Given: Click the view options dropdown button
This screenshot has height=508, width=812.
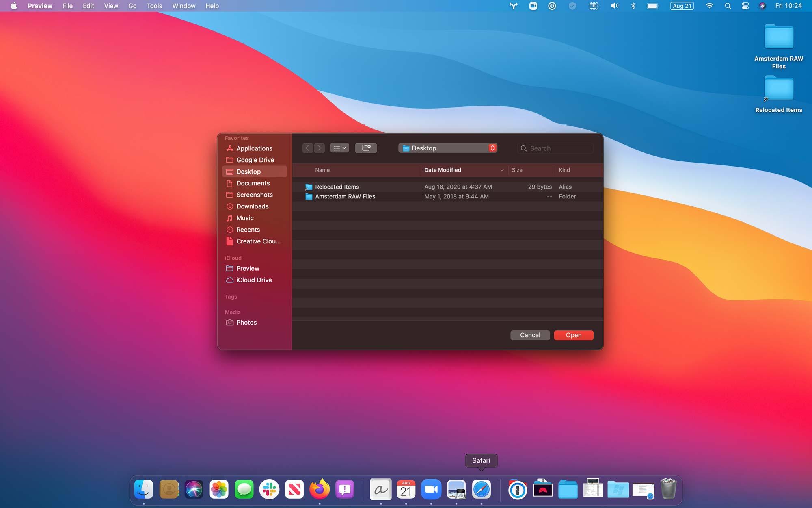Looking at the screenshot, I should (x=339, y=148).
